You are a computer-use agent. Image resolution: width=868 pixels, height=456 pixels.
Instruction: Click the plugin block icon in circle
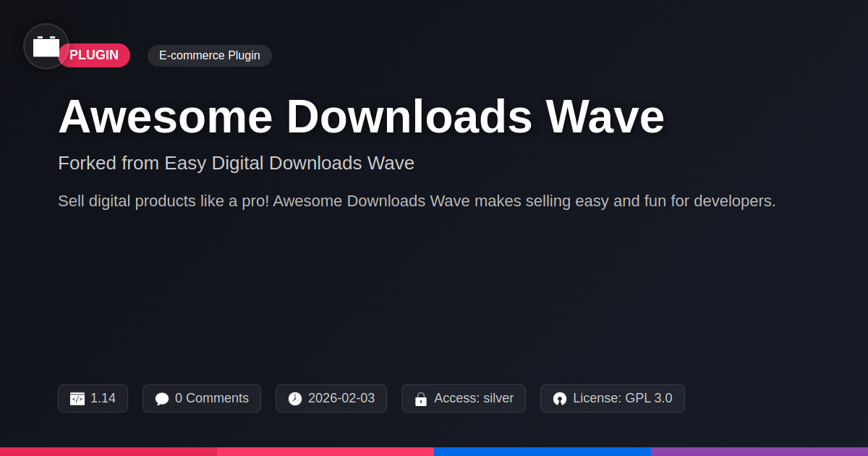46,46
